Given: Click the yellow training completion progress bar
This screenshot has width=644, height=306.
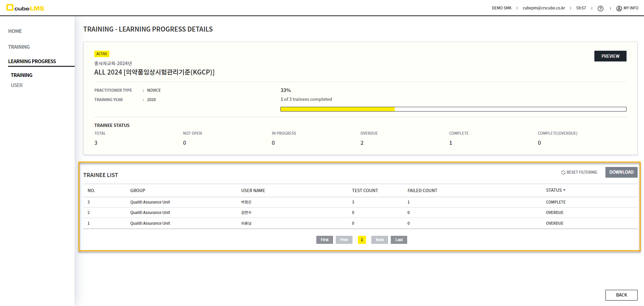Looking at the screenshot, I should 337,109.
